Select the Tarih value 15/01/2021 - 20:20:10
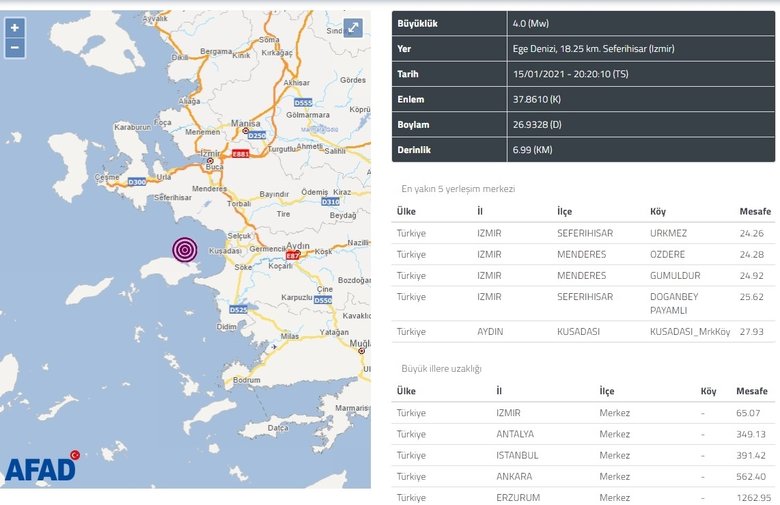 coord(571,74)
